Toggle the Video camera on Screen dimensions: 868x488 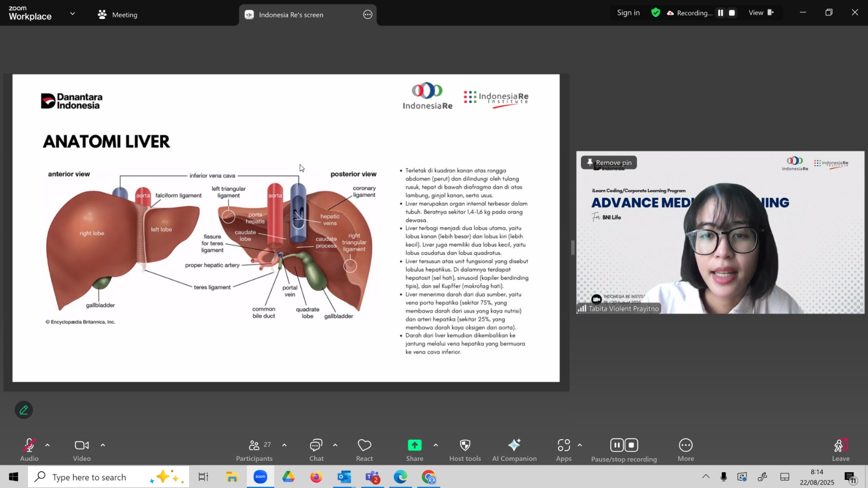coord(82,450)
